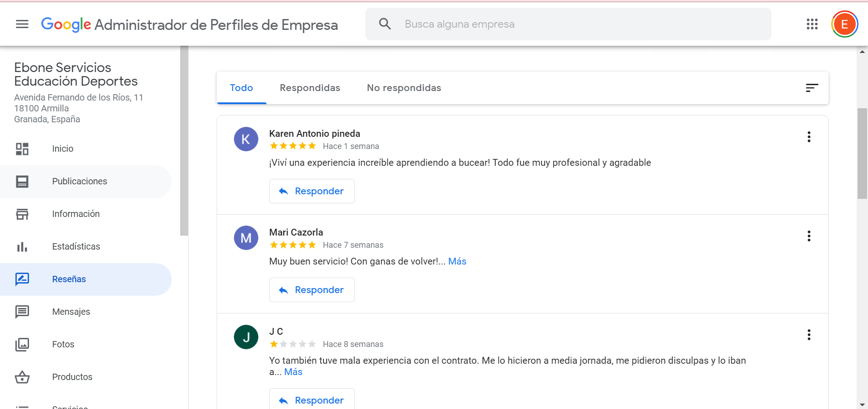Image resolution: width=868 pixels, height=409 pixels.
Task: View Estadísticas via its chart icon
Action: point(22,246)
